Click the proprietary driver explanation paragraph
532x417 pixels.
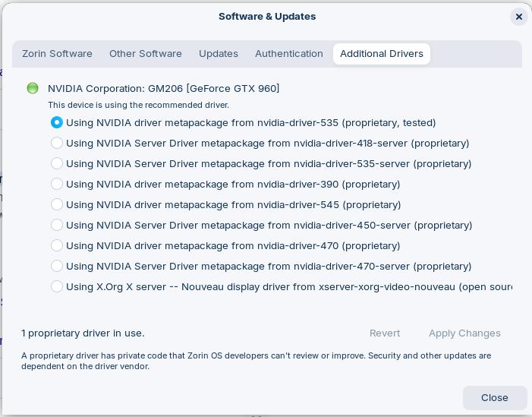[x=257, y=361]
